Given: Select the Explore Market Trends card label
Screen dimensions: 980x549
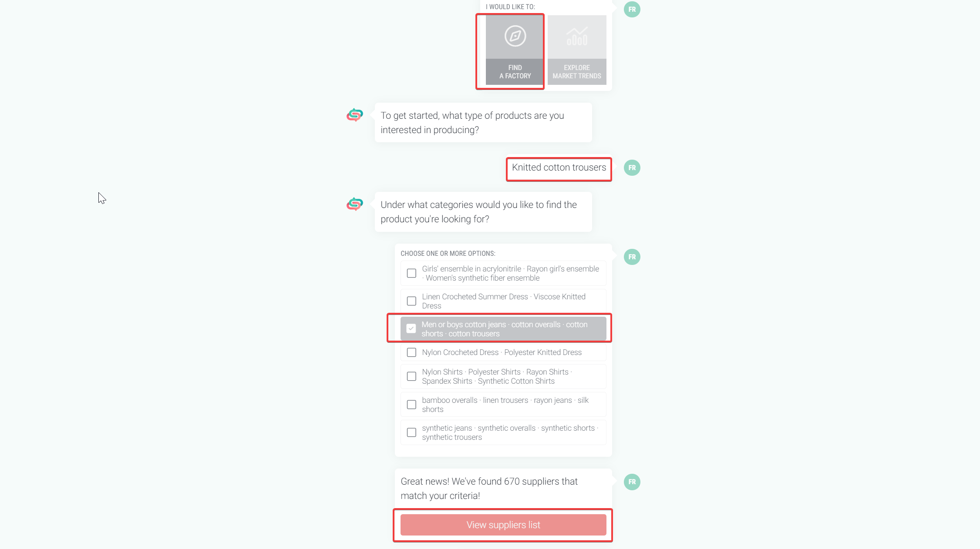Looking at the screenshot, I should coord(577,72).
